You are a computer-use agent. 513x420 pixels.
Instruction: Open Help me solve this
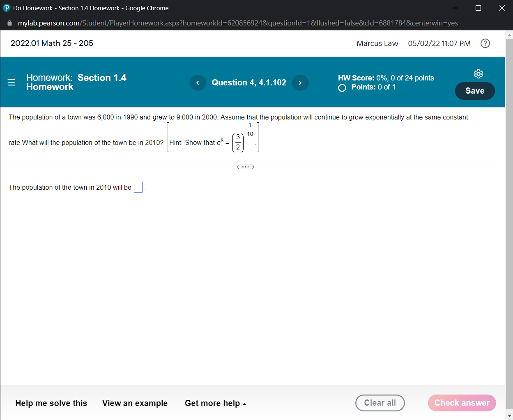pos(51,403)
